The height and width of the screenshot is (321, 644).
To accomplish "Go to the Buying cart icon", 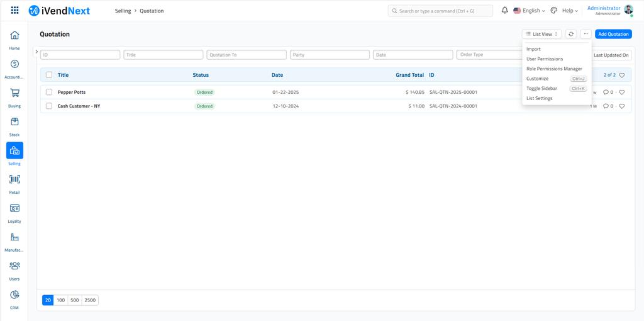I will tap(14, 93).
